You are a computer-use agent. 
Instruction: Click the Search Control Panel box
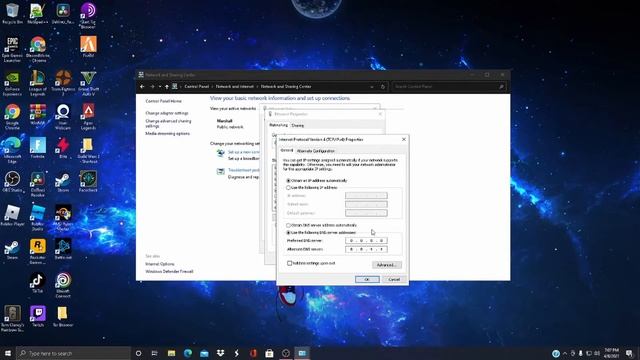coord(448,87)
